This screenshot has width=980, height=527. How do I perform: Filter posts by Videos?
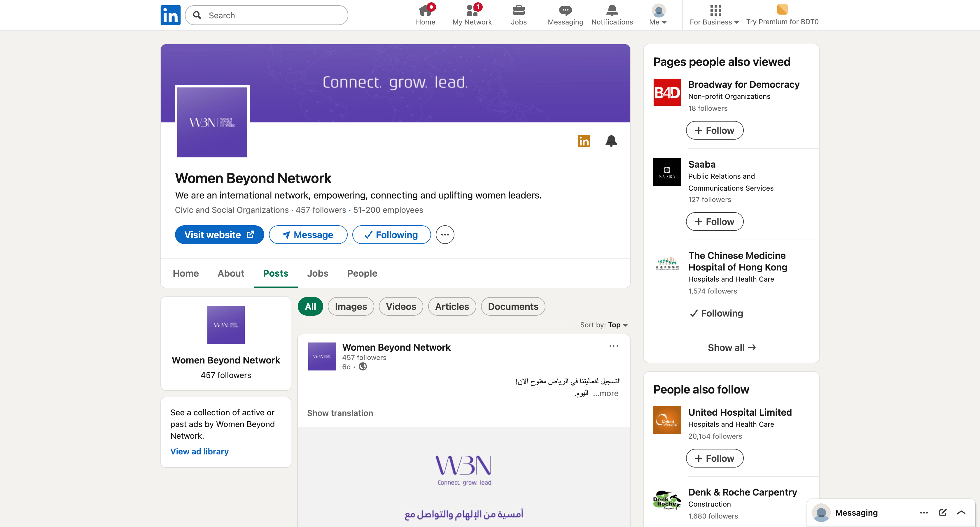pos(400,306)
